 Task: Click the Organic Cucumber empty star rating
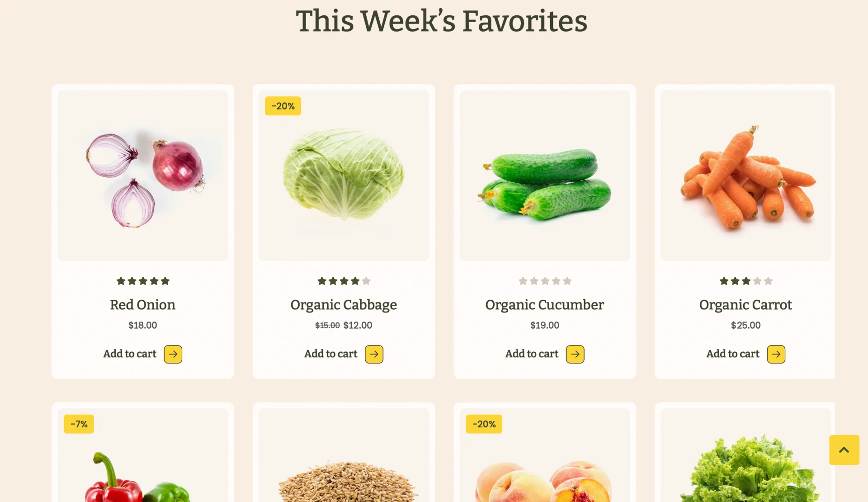[545, 281]
